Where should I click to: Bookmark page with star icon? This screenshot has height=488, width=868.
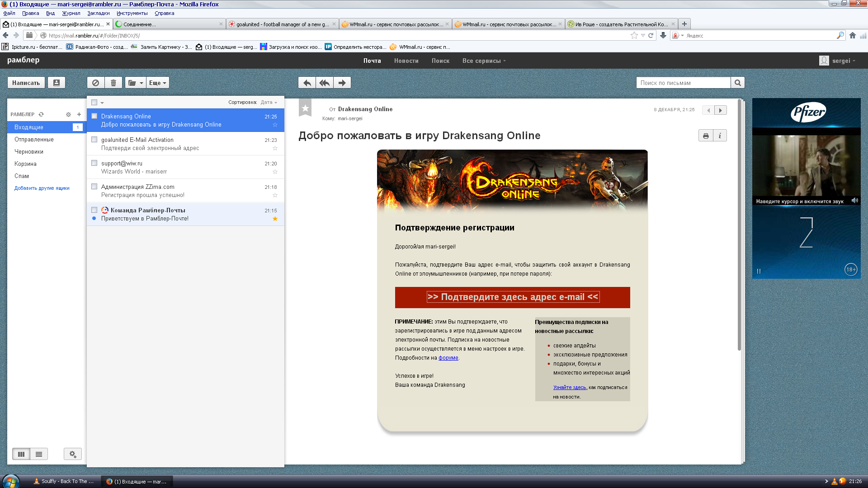[x=634, y=35]
